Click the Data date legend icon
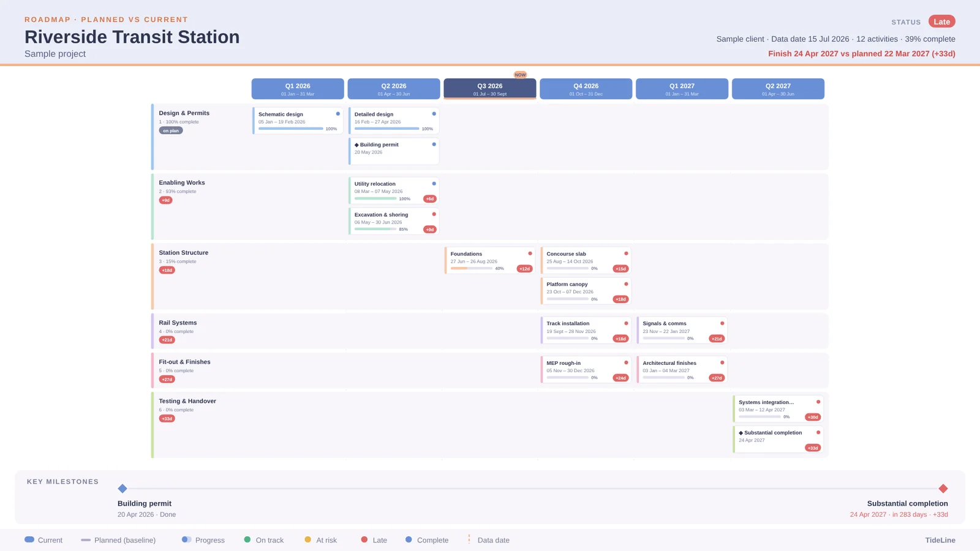This screenshot has width=980, height=551. coord(469,539)
